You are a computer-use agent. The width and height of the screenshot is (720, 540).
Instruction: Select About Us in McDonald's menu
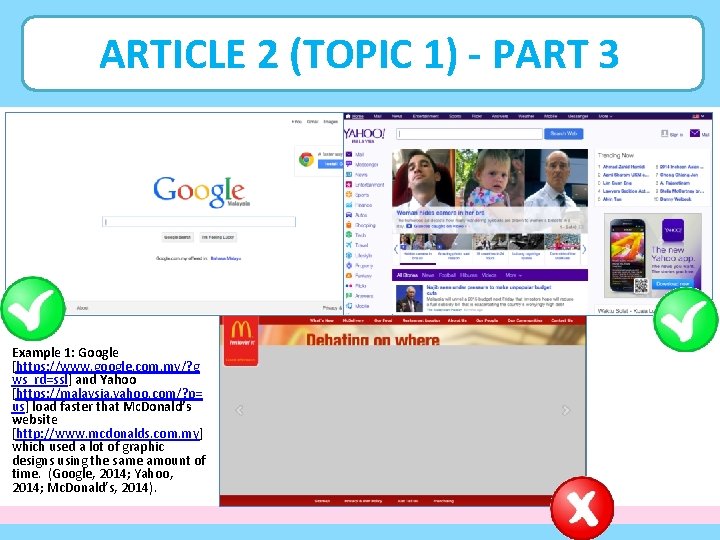[457, 321]
